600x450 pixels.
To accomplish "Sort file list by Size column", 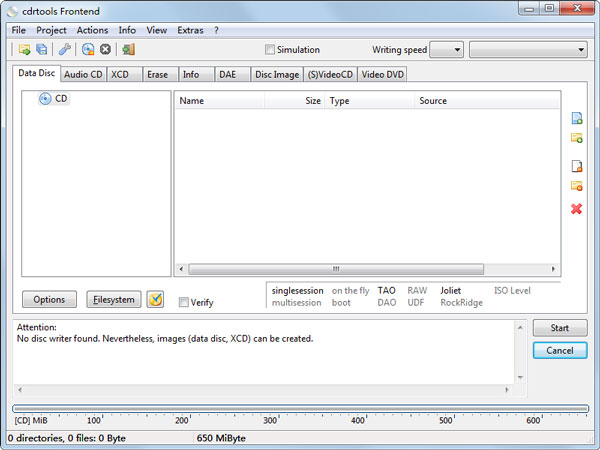I will click(294, 101).
